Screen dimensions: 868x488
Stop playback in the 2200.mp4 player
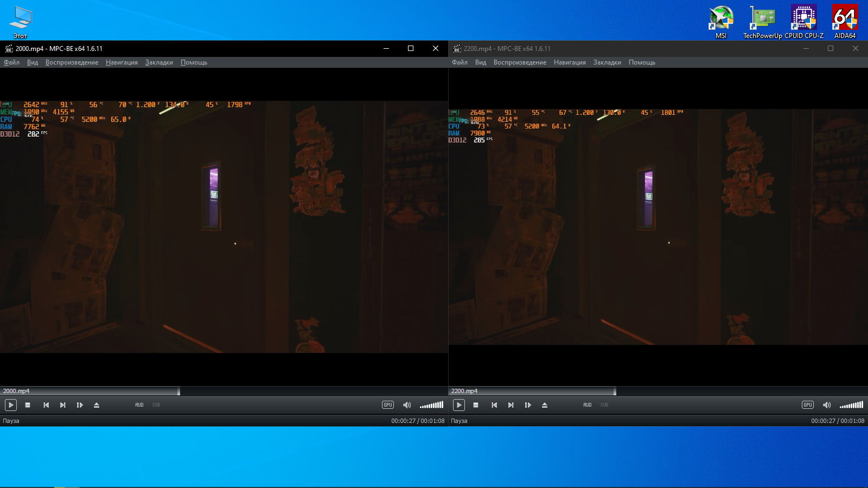click(476, 405)
